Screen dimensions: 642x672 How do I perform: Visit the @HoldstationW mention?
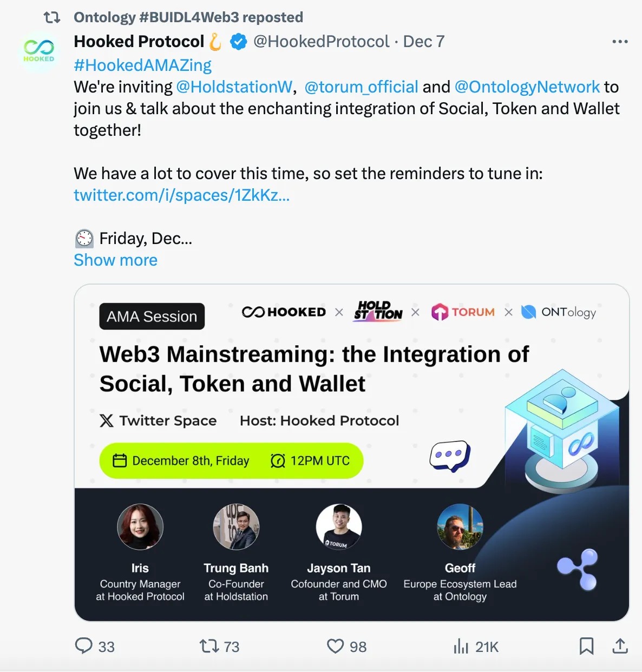tap(234, 87)
